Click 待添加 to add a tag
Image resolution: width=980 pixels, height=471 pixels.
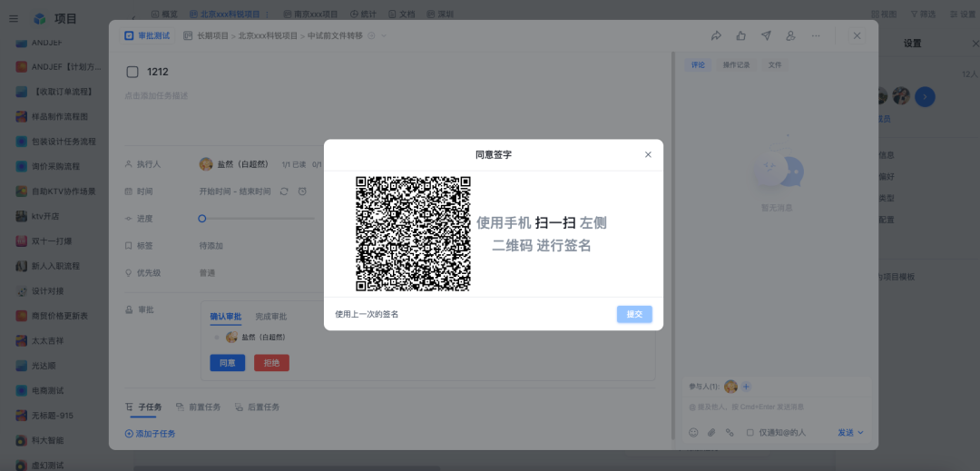[211, 246]
